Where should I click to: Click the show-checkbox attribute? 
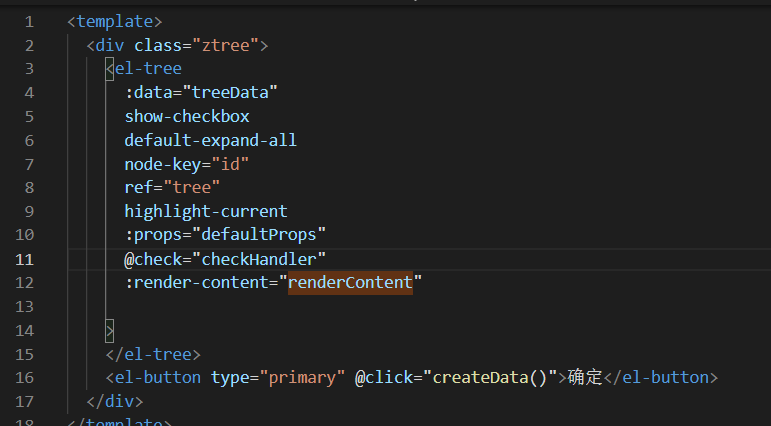click(186, 117)
